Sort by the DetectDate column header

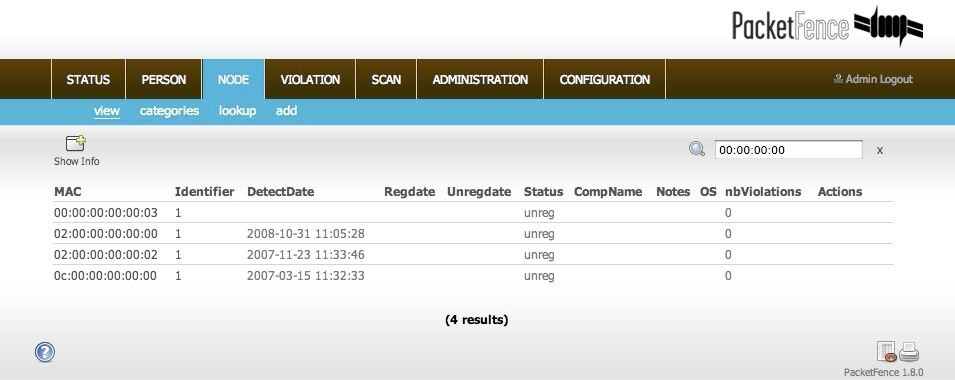point(281,192)
